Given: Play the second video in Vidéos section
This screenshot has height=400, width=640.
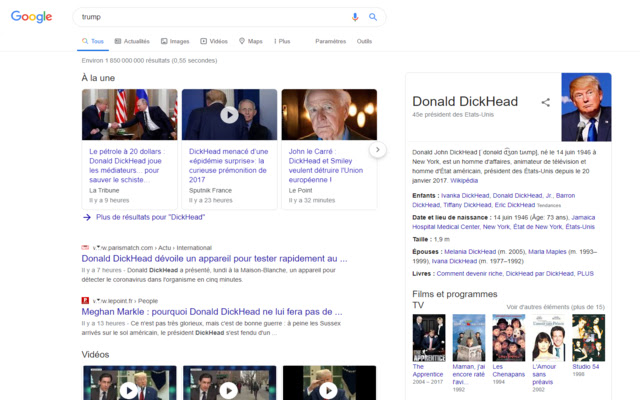Looking at the screenshot, I should (x=229, y=391).
